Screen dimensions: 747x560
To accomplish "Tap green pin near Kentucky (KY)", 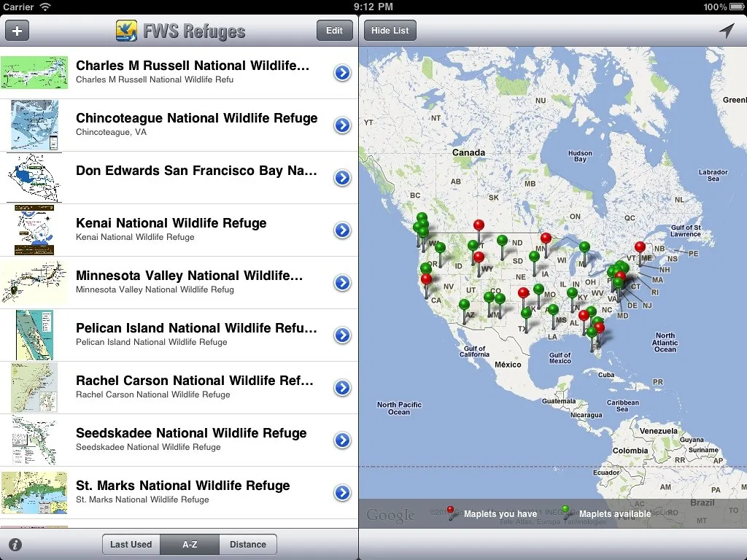I will click(x=572, y=293).
